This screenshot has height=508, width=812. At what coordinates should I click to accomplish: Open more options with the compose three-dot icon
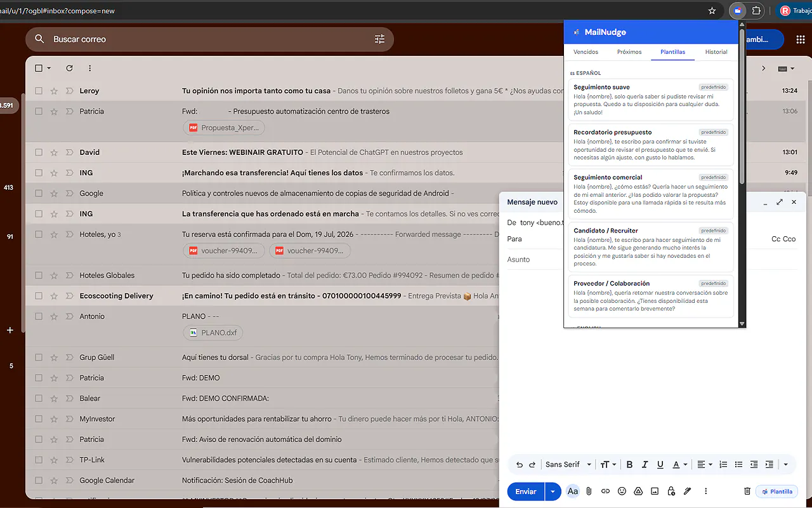coord(705,491)
